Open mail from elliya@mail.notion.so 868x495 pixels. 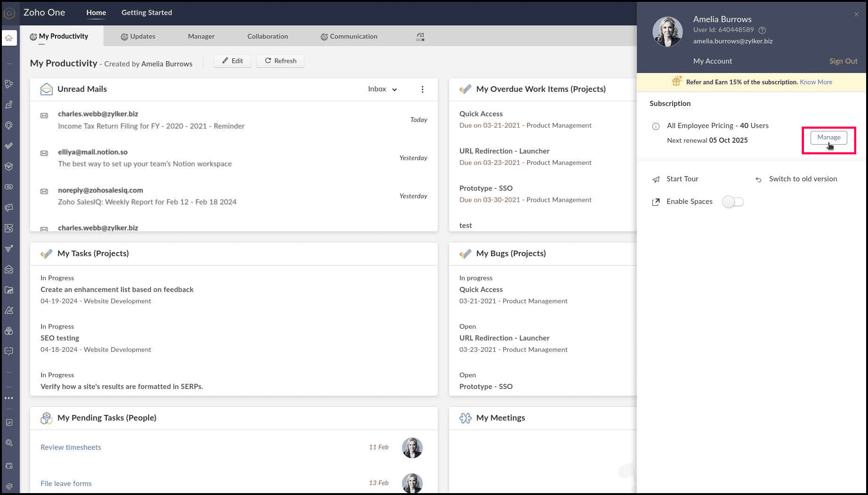(234, 158)
